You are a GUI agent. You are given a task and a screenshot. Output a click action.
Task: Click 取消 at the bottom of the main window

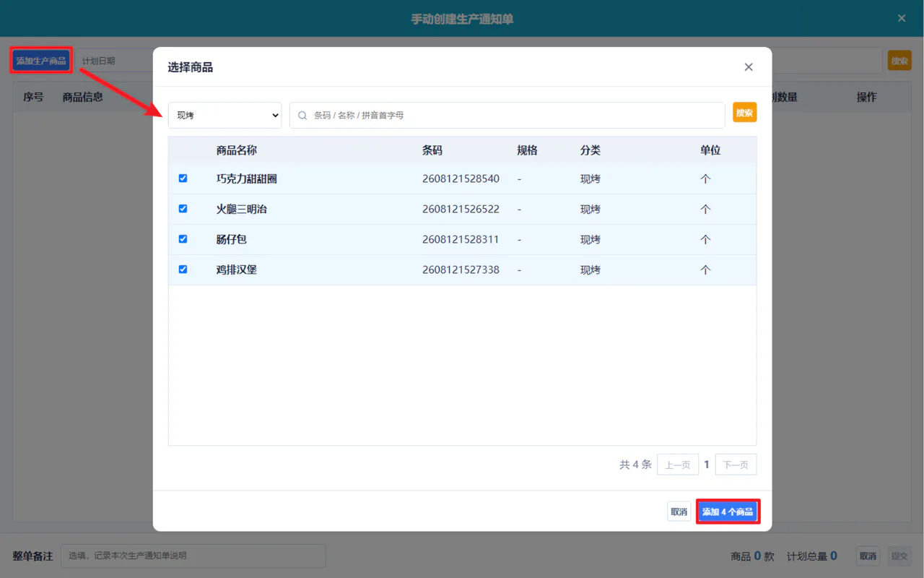868,556
